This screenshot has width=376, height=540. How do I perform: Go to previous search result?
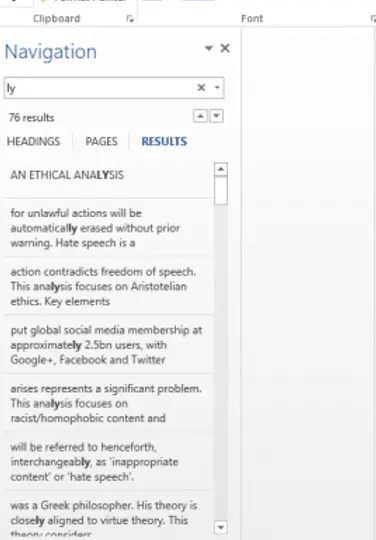(200, 116)
